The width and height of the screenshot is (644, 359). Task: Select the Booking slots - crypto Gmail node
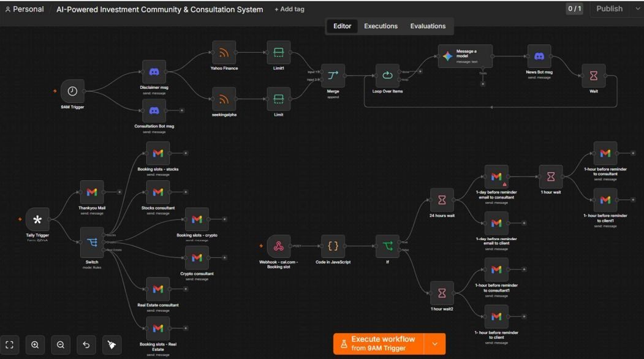click(x=197, y=219)
